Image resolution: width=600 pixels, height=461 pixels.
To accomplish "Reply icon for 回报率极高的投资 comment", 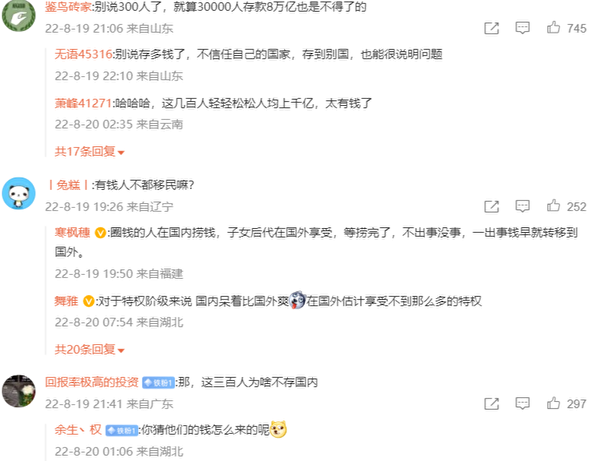I will pyautogui.click(x=522, y=404).
